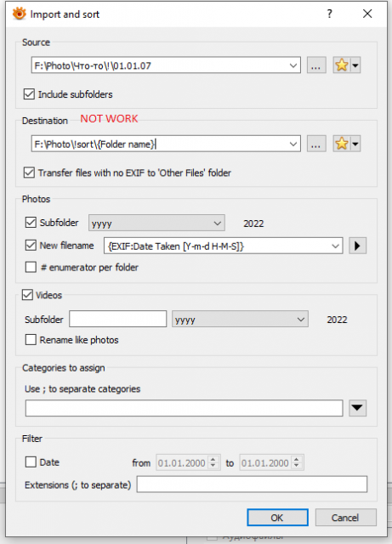This screenshot has width=392, height=544.
Task: Enable Rename like photos checkbox
Action: (x=31, y=340)
